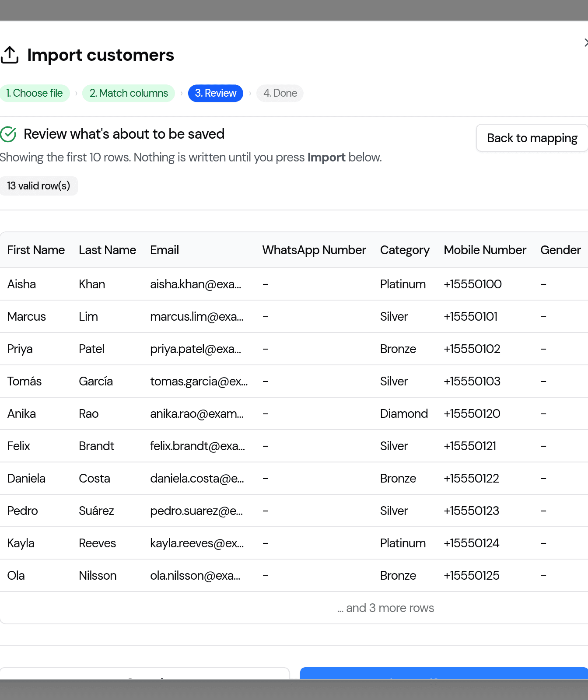Image resolution: width=588 pixels, height=700 pixels.
Task: Click the +15550125 mobile number
Action: [x=472, y=576]
